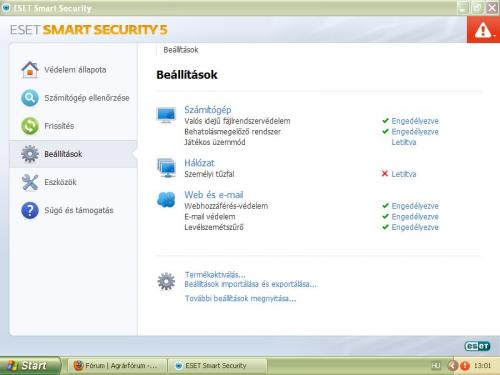This screenshot has height=375, width=500.
Task: Click the 13:01 taskbar clock
Action: [x=482, y=366]
